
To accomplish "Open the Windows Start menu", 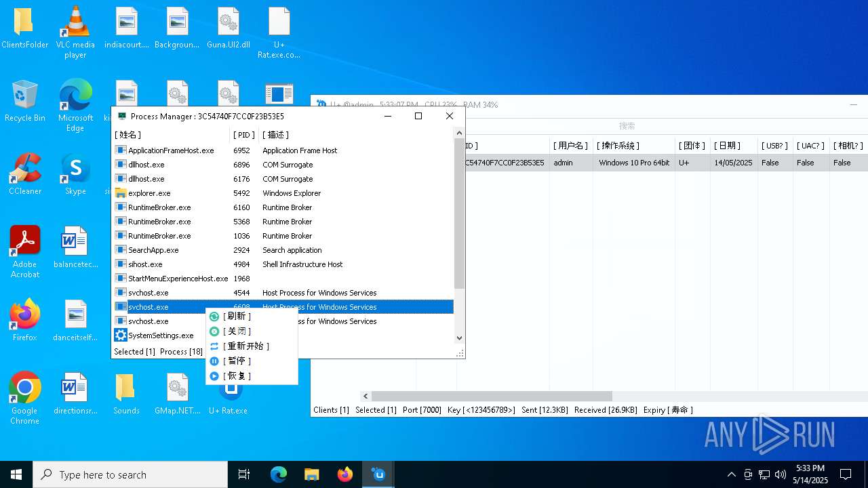I will (16, 474).
